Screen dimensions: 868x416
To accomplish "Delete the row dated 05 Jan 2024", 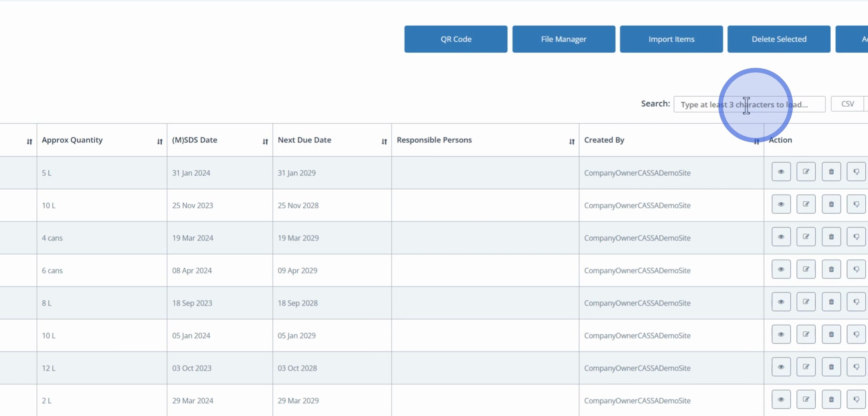I will (831, 334).
